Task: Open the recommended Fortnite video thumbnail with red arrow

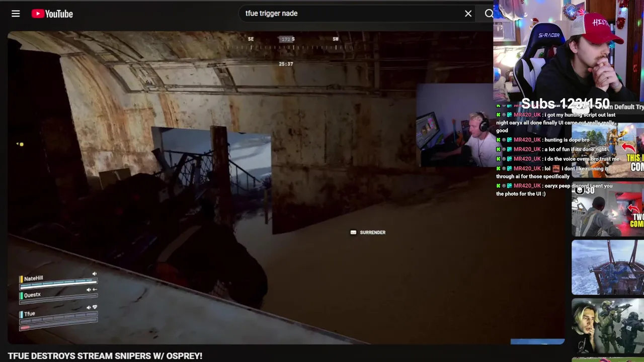Action: (608, 150)
